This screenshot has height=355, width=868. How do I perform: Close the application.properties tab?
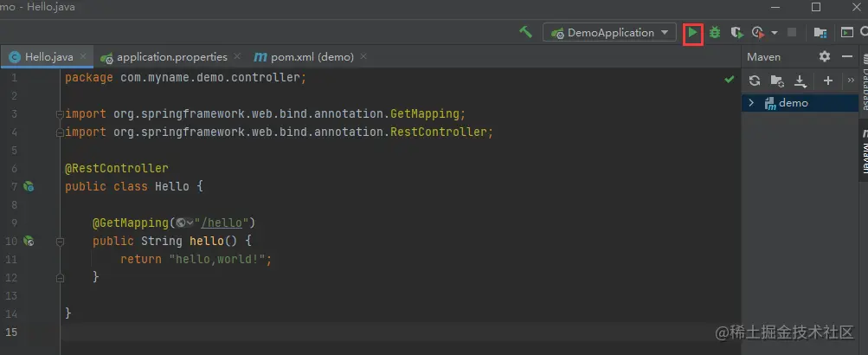pos(237,56)
